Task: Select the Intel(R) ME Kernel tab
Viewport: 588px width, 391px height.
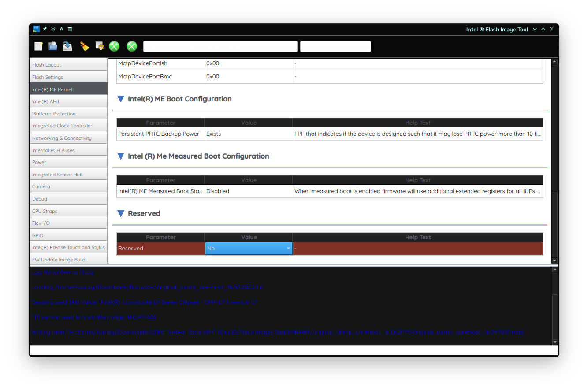Action: pos(68,89)
